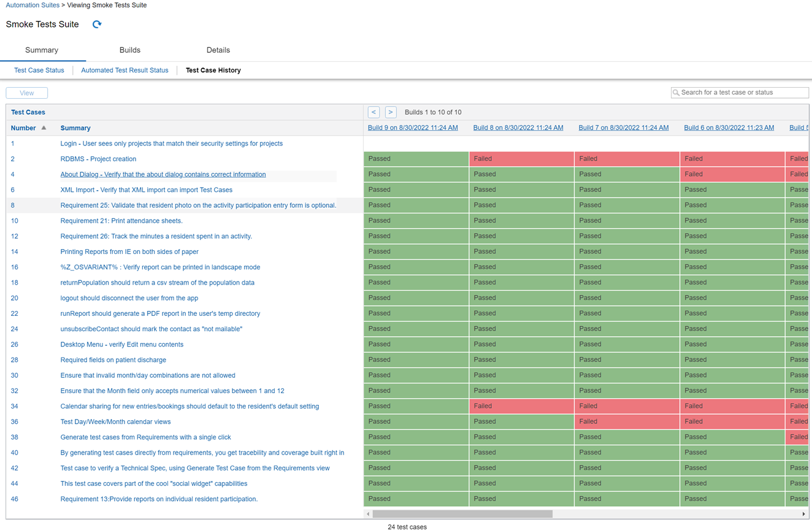Switch to the Builds tab
The image size is (812, 530).
[130, 50]
